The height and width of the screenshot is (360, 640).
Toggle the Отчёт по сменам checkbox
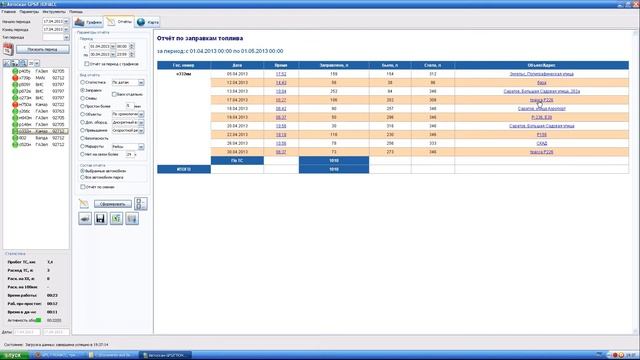83,187
